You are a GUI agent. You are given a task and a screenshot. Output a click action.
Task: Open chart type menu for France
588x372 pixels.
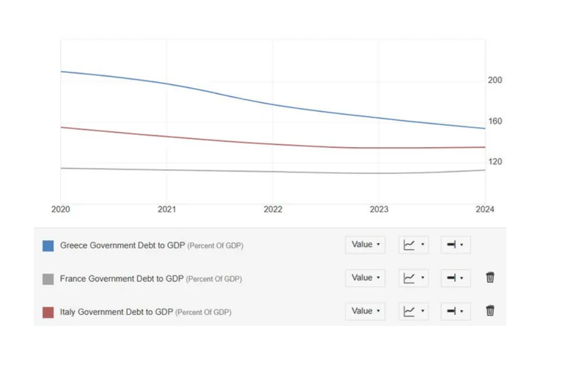(414, 277)
